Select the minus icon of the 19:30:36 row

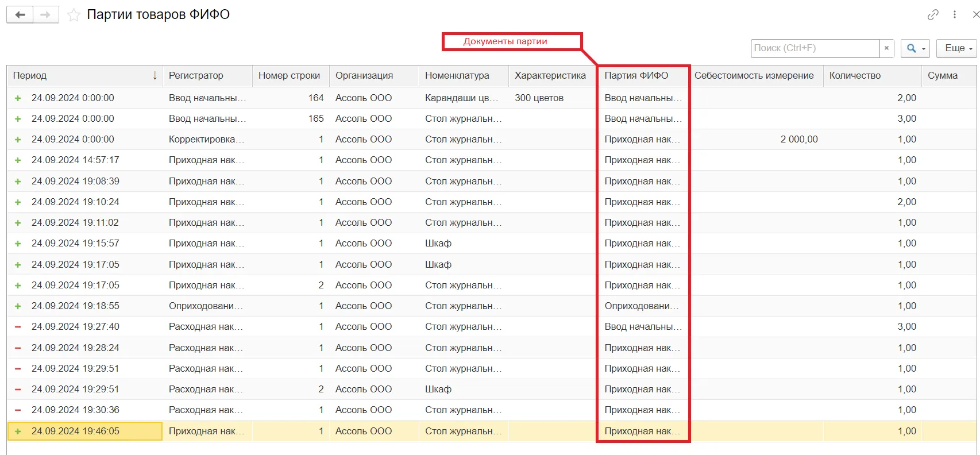18,410
